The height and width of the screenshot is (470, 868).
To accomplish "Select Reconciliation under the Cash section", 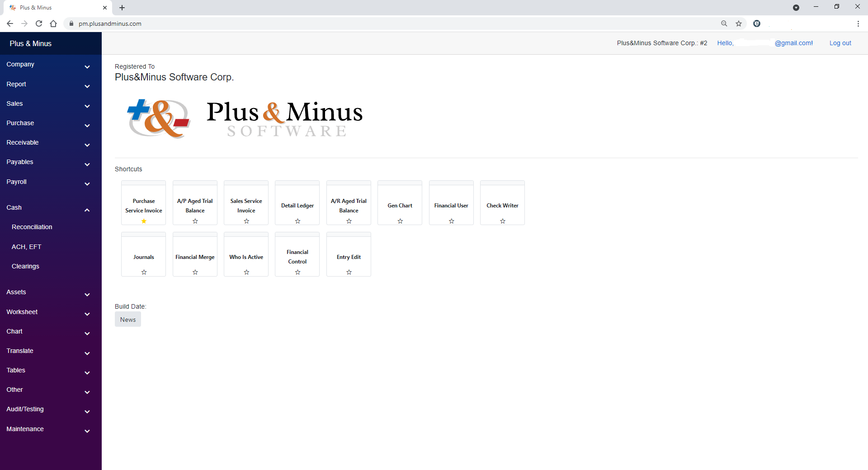I will click(x=32, y=227).
